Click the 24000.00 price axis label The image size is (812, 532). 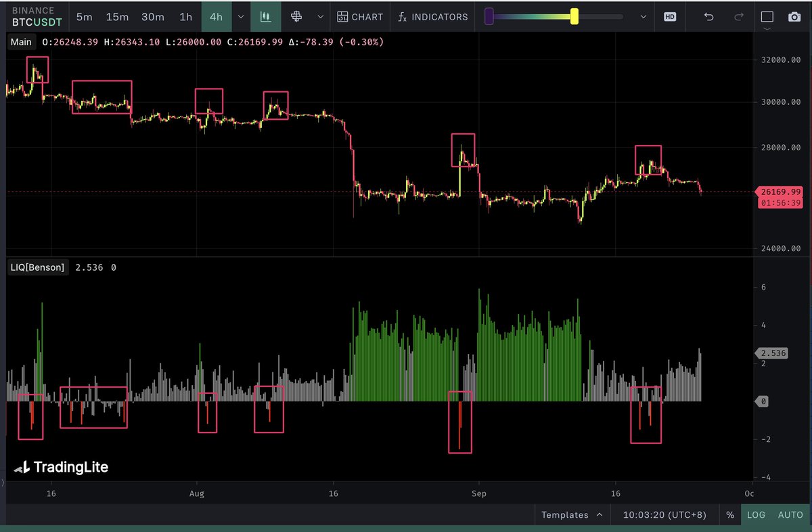[780, 248]
